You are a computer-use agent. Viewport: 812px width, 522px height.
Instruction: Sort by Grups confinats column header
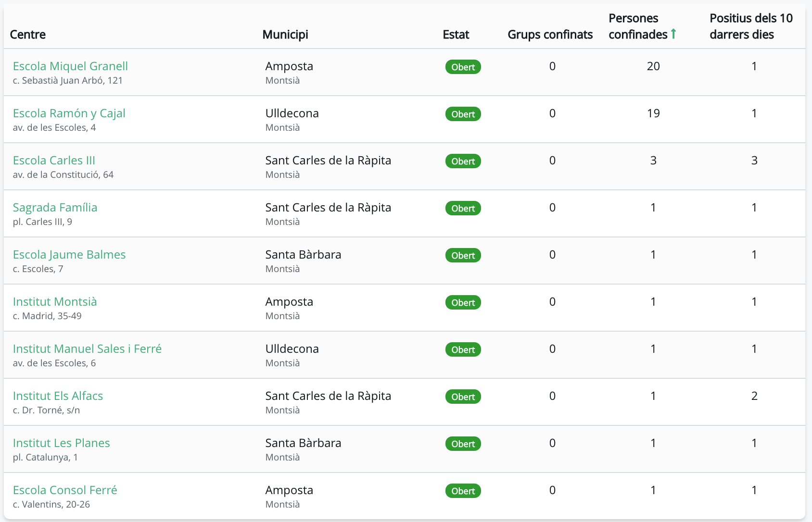pos(550,35)
